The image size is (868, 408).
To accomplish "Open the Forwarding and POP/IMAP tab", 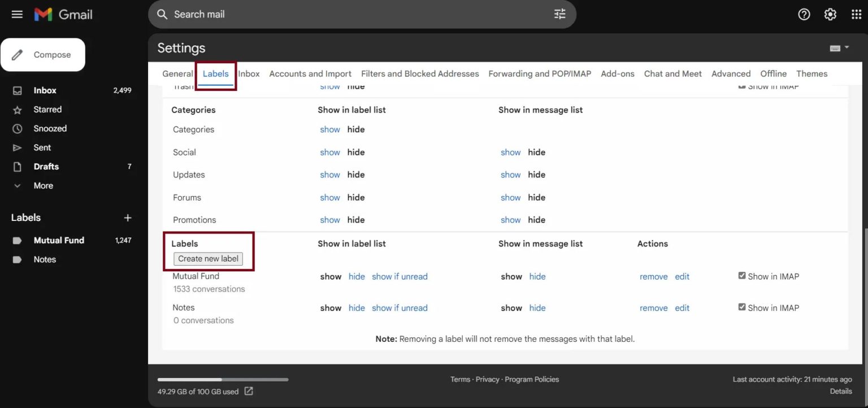I will coord(539,73).
